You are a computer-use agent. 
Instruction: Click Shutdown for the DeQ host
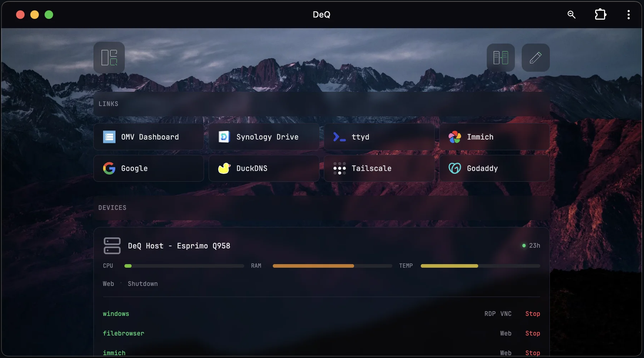(143, 284)
